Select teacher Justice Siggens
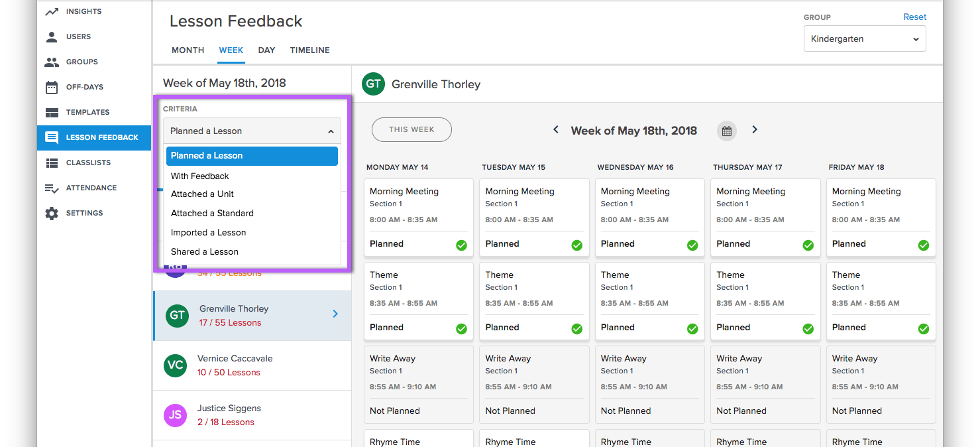 [x=252, y=415]
